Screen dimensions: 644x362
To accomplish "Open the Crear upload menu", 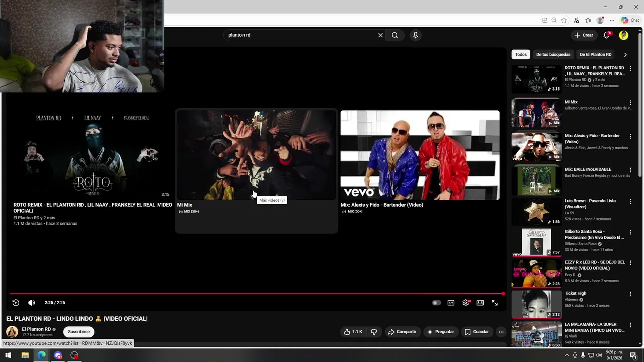I will (584, 35).
